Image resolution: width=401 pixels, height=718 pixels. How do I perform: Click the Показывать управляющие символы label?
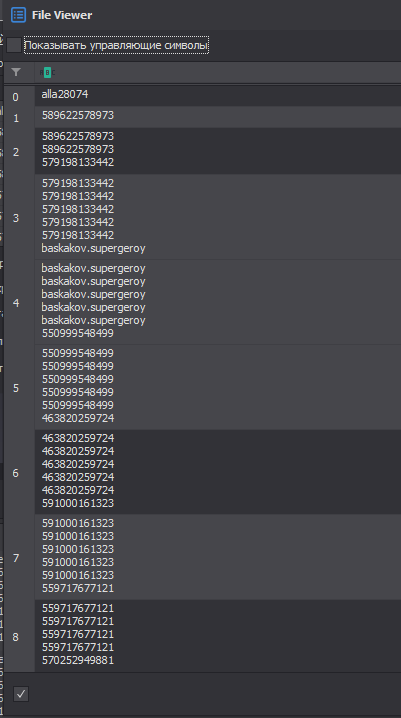116,45
